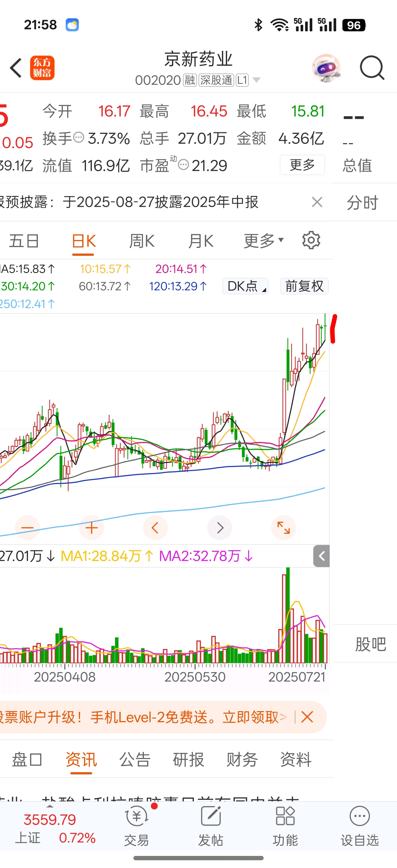Tap the search magnifier icon
This screenshot has height=868, width=397.
click(x=372, y=68)
